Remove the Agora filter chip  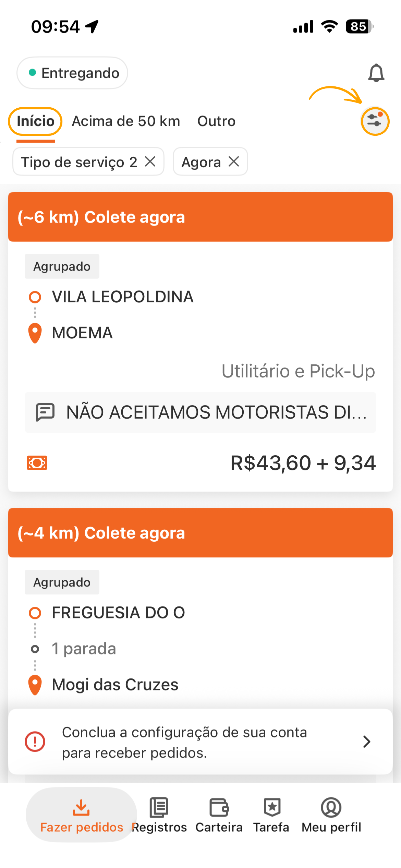(234, 161)
